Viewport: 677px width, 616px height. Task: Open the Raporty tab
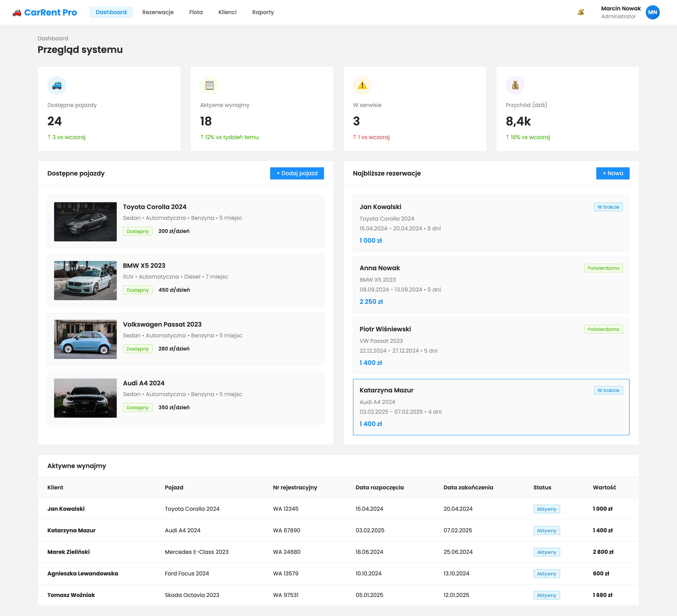(x=263, y=12)
